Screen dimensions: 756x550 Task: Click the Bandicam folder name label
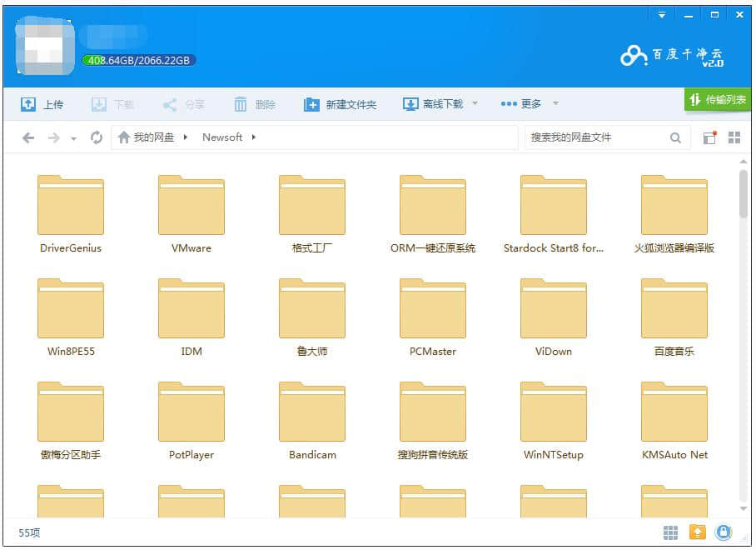tap(312, 455)
